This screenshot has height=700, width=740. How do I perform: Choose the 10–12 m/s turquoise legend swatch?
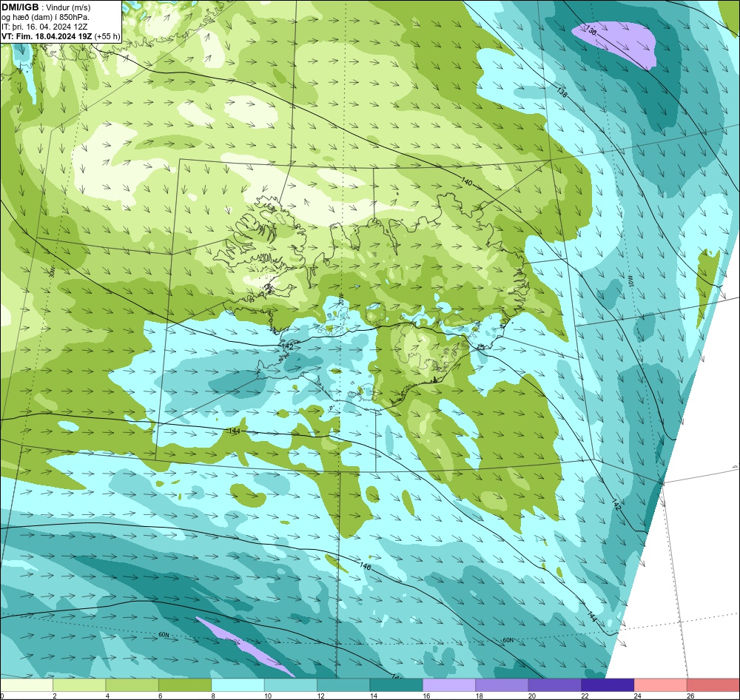coord(291,685)
